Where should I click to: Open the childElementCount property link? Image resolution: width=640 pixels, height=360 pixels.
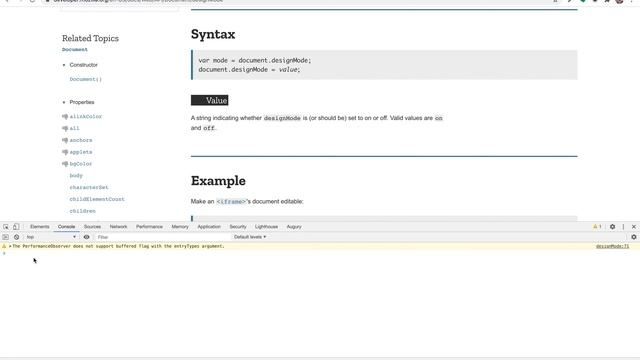(97, 200)
